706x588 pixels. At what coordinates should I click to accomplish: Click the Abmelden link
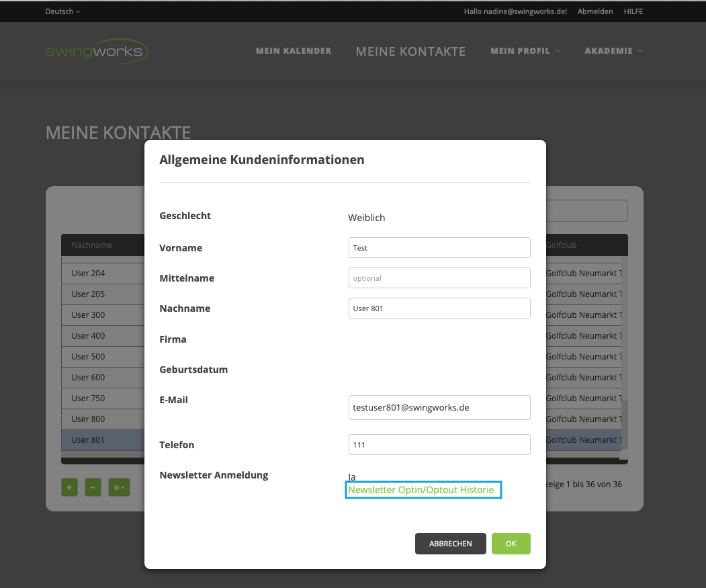coord(595,11)
